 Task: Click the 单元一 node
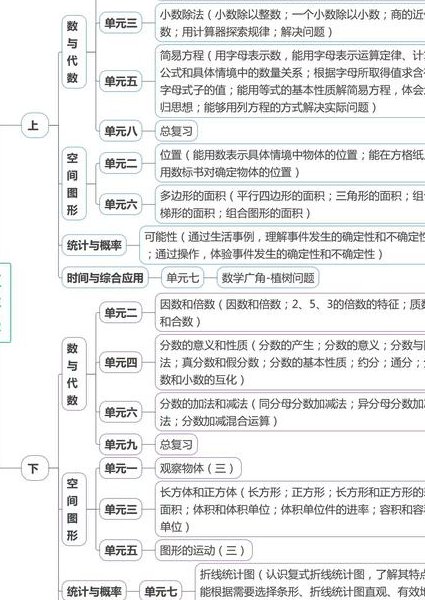(x=120, y=468)
